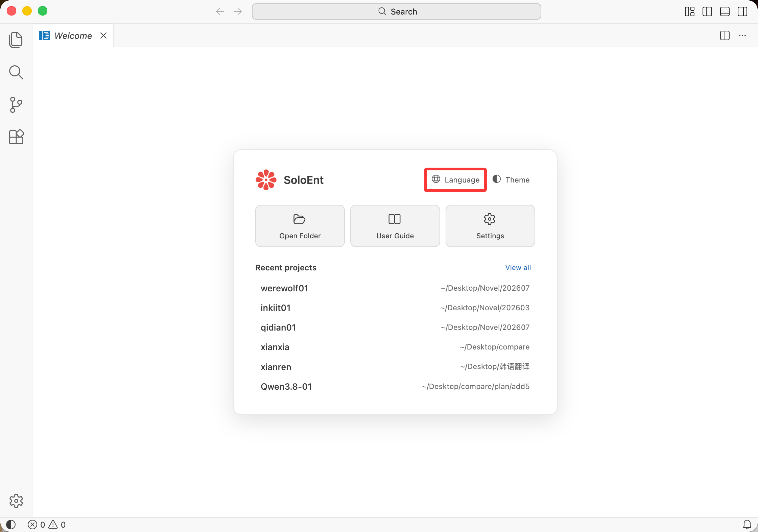The width and height of the screenshot is (758, 532).
Task: Open the Theme selector
Action: coord(511,179)
